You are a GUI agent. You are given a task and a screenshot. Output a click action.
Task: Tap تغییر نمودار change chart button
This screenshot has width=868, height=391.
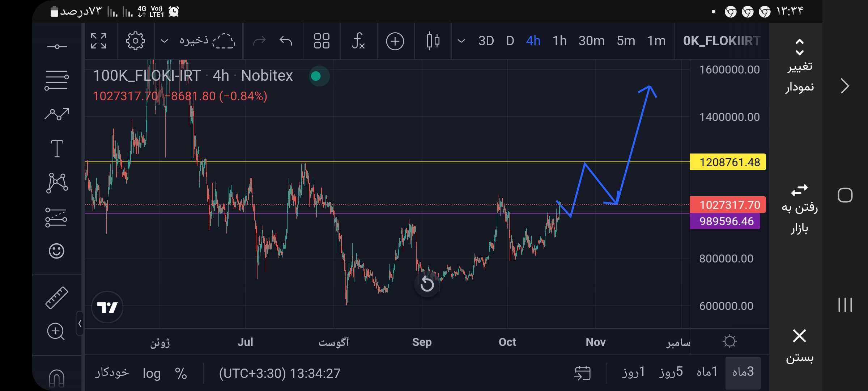tap(800, 66)
